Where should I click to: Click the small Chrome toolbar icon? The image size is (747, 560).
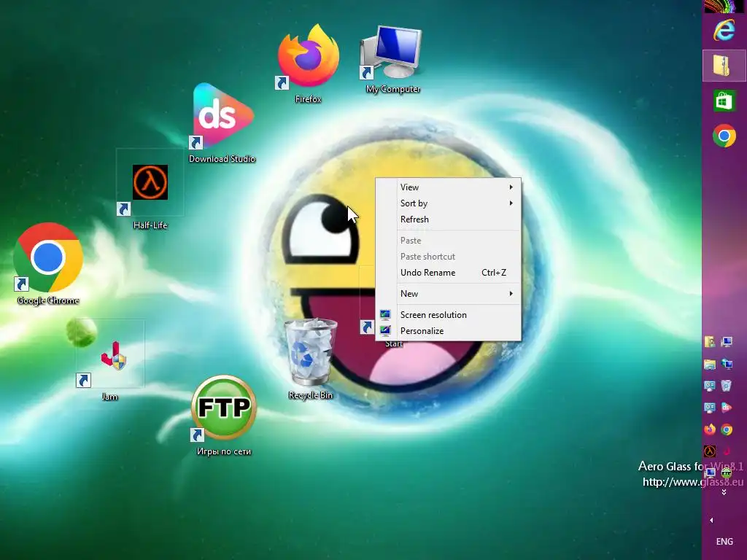727,429
